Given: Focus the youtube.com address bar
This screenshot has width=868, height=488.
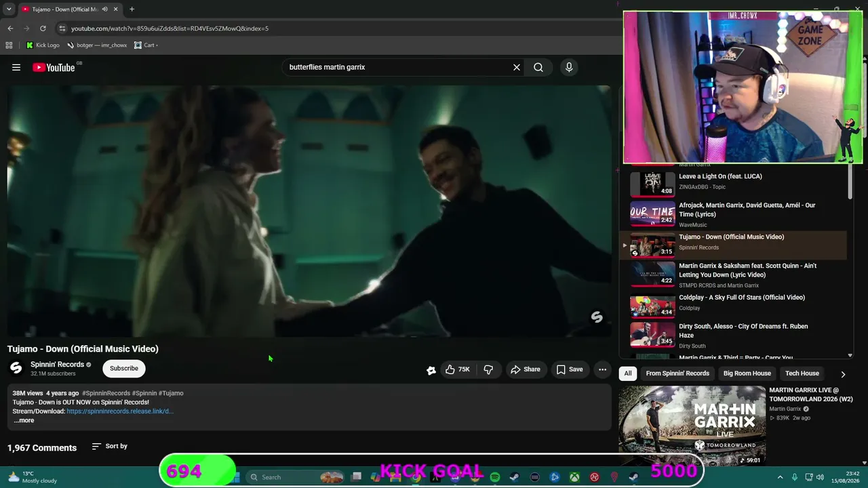Looking at the screenshot, I should coord(170,28).
